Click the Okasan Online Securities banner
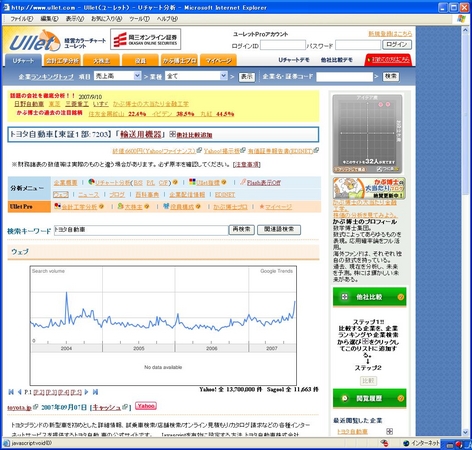The height and width of the screenshot is (450, 472). coord(146,39)
